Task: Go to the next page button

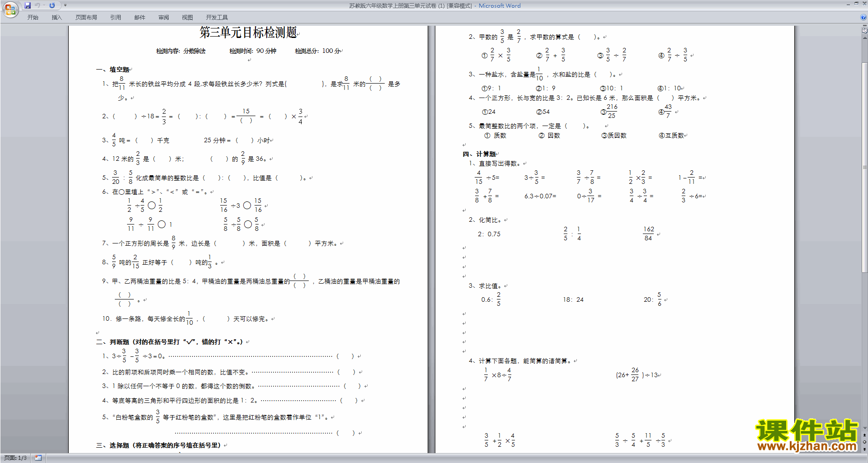Action: point(864,449)
